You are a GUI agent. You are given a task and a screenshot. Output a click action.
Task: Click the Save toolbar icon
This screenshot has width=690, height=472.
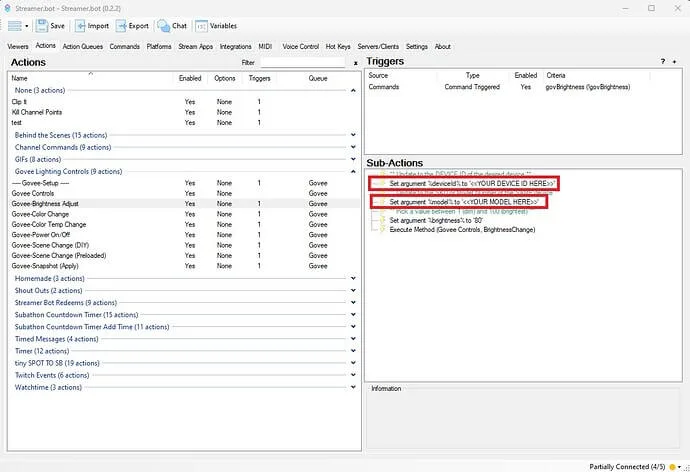tap(42, 26)
